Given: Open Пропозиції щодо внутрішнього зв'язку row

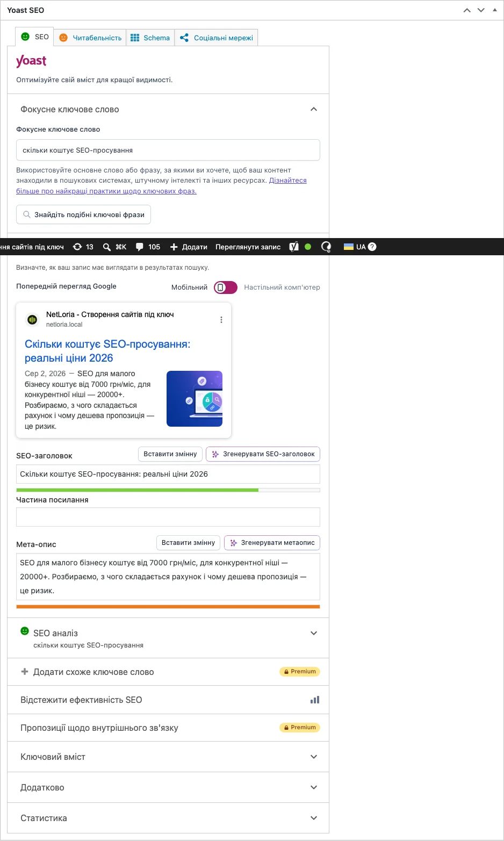Looking at the screenshot, I should [168, 728].
